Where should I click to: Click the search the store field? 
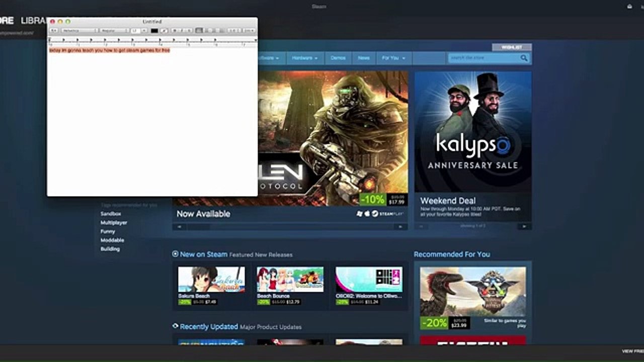(484, 58)
